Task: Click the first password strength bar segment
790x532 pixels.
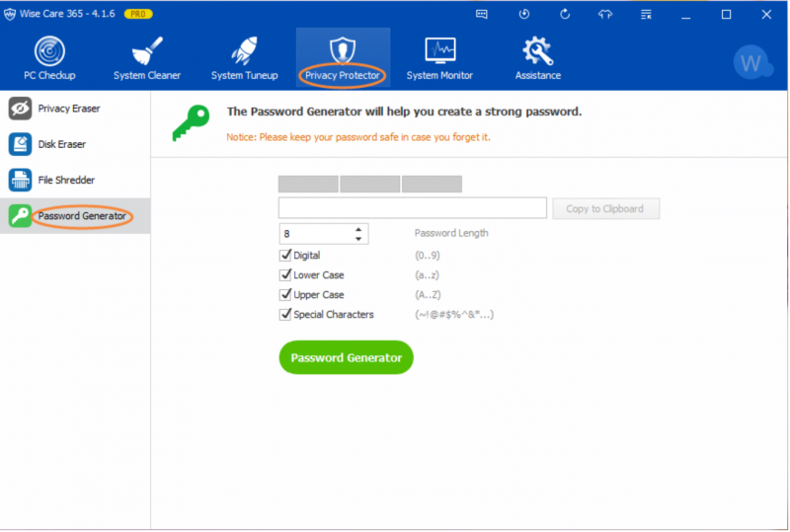Action: click(x=308, y=184)
